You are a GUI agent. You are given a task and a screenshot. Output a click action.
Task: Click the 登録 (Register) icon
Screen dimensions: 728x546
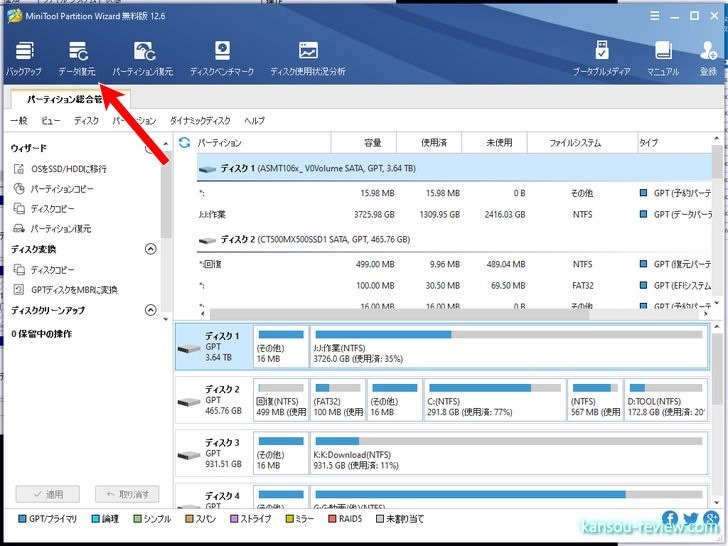pyautogui.click(x=708, y=58)
